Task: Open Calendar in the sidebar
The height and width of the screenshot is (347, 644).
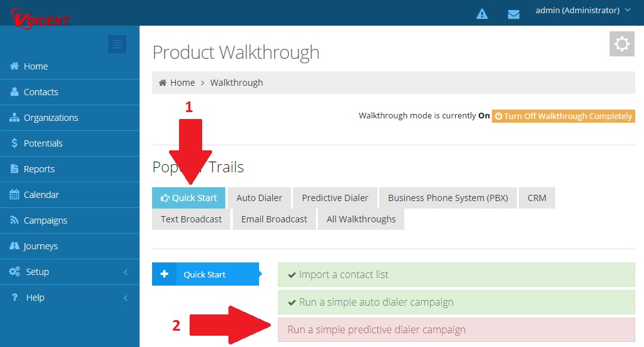Action: point(41,195)
